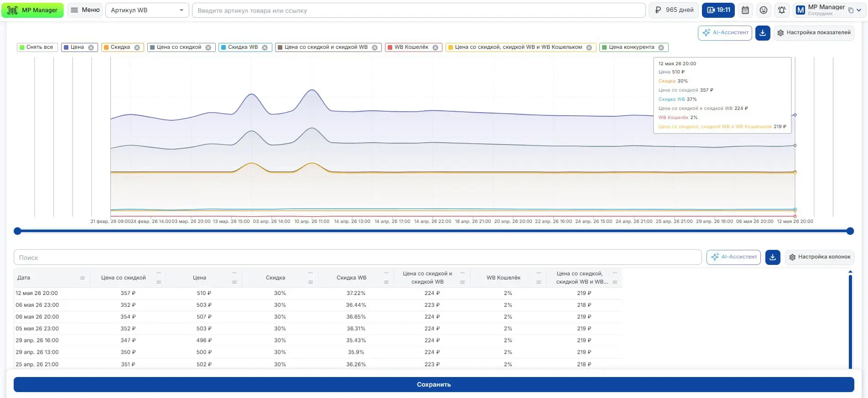Click the middle of the date range slider track
Image resolution: width=868 pixels, height=398 pixels.
434,231
